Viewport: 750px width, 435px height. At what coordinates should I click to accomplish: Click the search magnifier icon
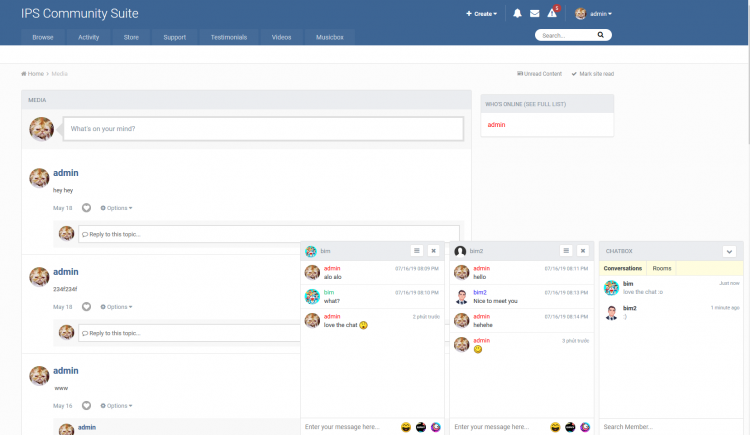coord(600,34)
